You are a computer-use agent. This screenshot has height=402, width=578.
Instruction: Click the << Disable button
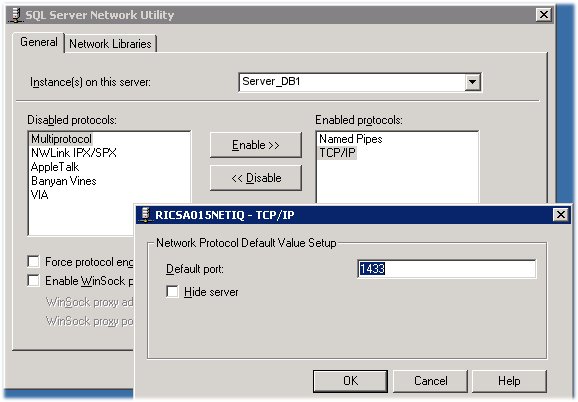[256, 178]
